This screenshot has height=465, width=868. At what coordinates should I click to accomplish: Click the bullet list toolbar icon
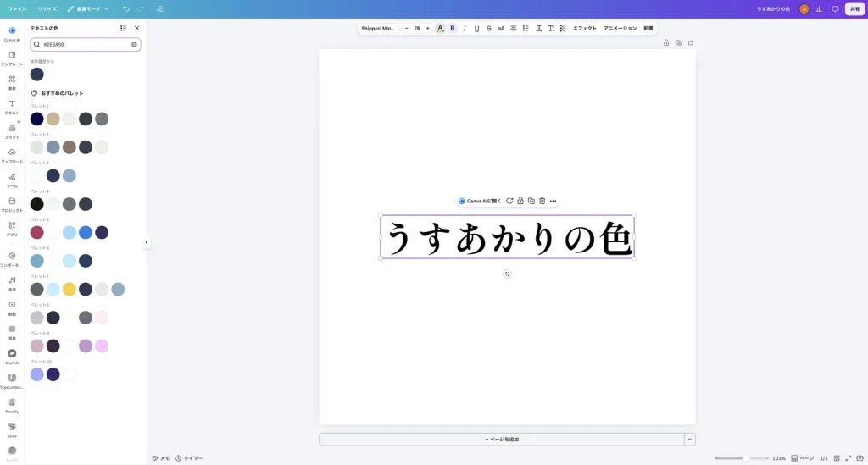526,28
